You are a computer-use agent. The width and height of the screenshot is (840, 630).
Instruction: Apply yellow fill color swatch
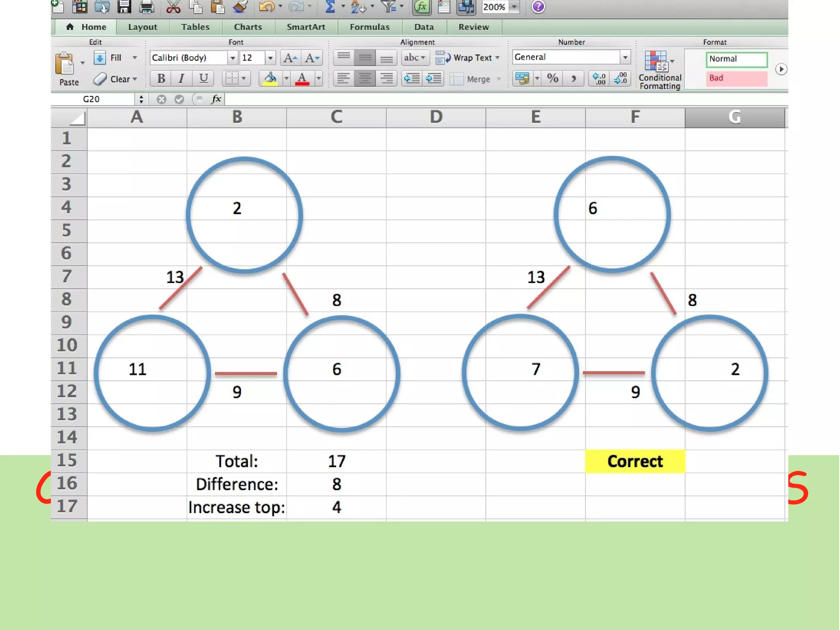pyautogui.click(x=269, y=78)
